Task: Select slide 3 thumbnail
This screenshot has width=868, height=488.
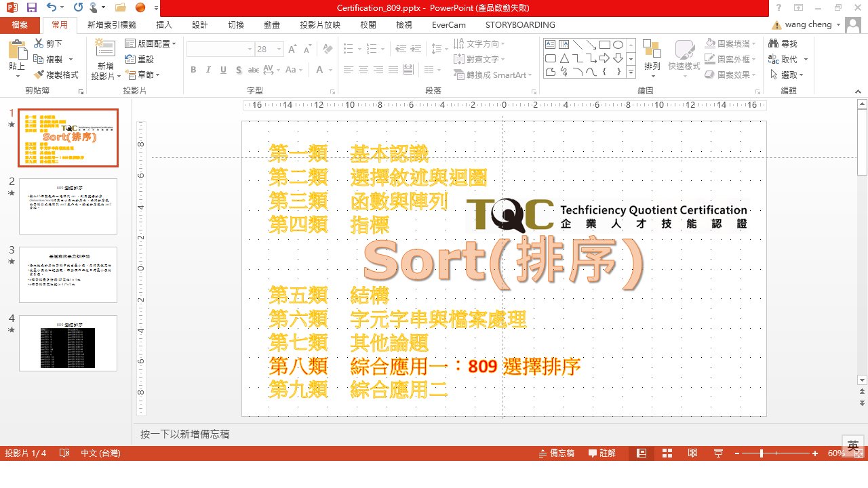Action: pyautogui.click(x=68, y=274)
